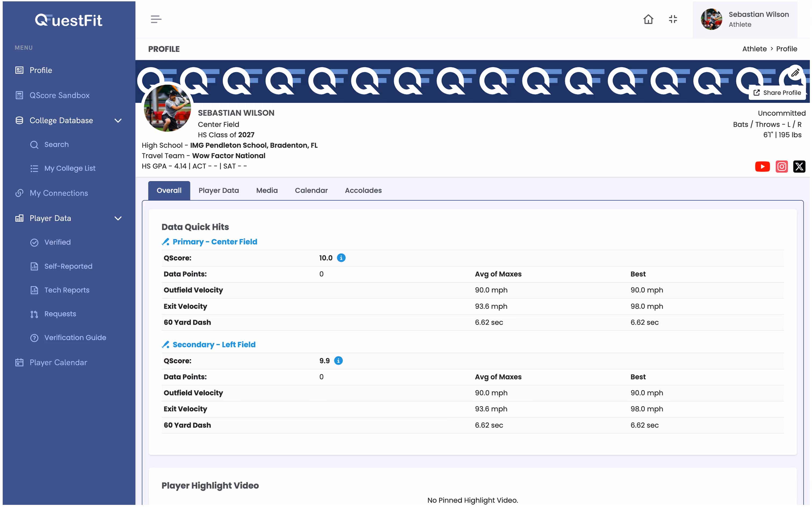
Task: Open the YouTube social link icon
Action: pyautogui.click(x=762, y=166)
